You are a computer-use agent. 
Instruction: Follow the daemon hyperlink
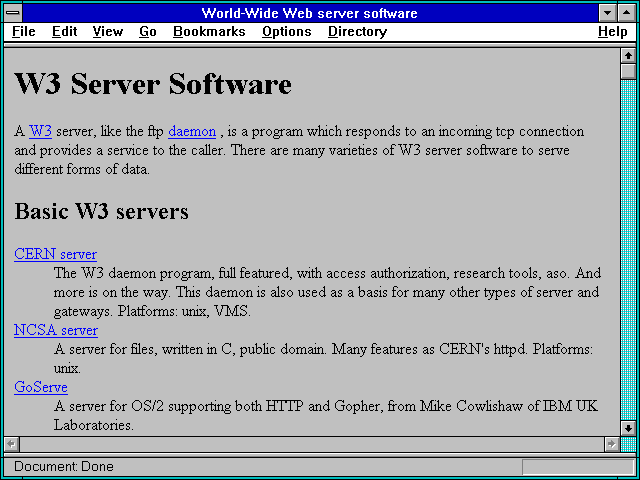[x=192, y=131]
